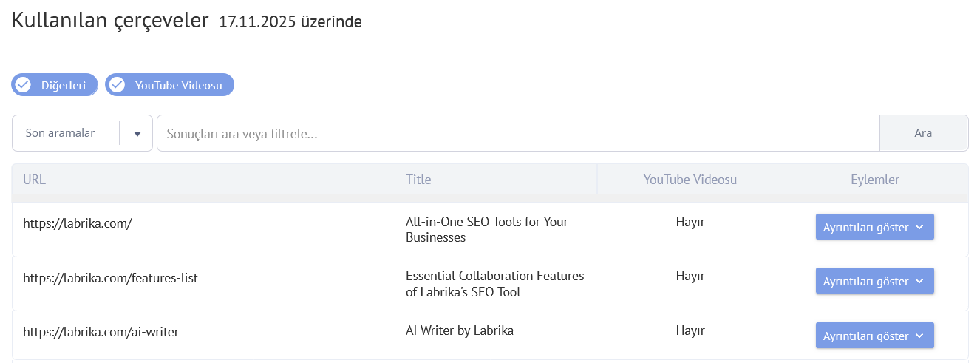Click the checkmark icon on YouTube Videosu chip
Image resolution: width=980 pixels, height=363 pixels.
(x=117, y=85)
